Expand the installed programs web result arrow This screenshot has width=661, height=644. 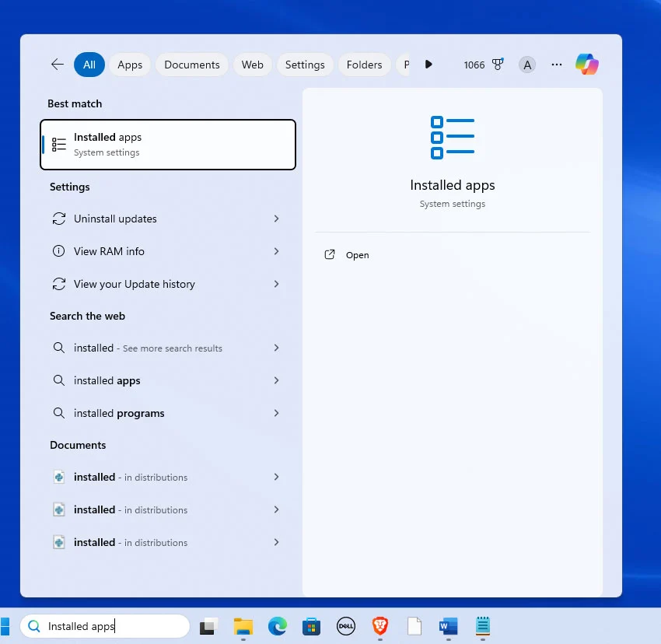tap(276, 414)
